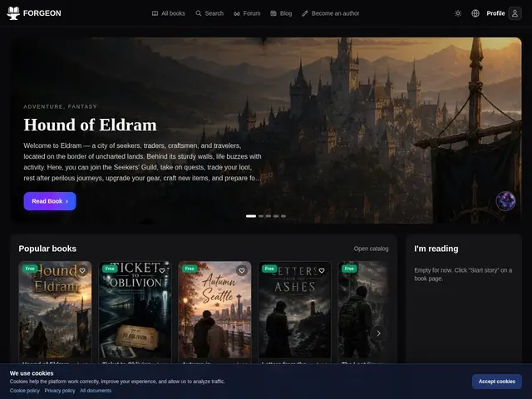Favorite the Hound of Eldram cover heart

[82, 270]
